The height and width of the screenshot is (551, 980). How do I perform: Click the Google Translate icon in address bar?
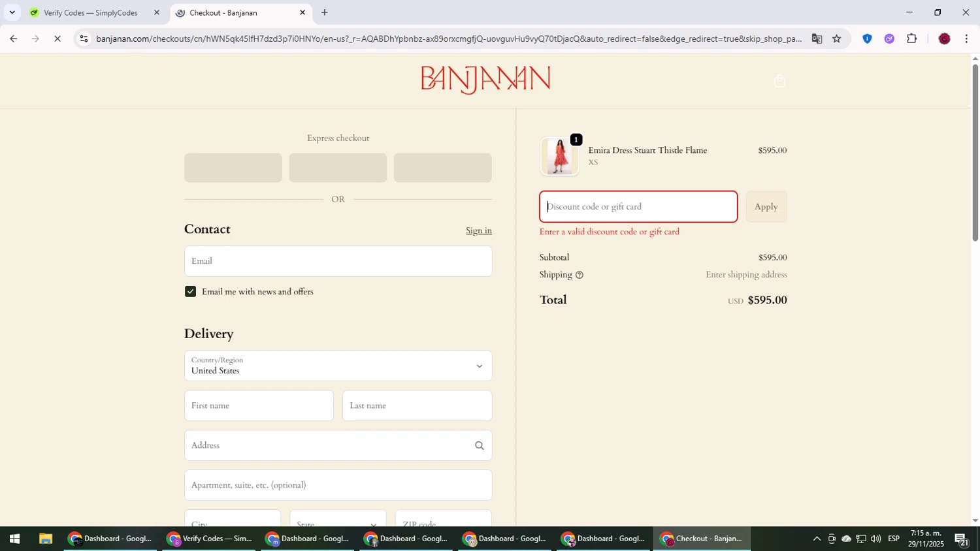click(817, 39)
